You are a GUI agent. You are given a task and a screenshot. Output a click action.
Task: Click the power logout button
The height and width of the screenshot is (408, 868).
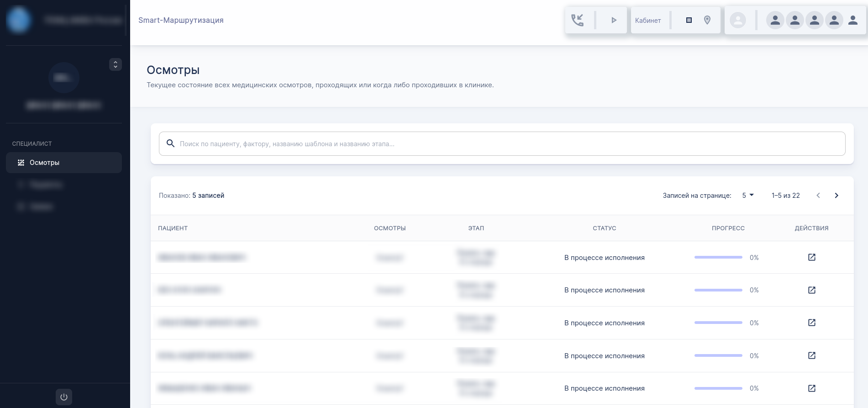pyautogui.click(x=64, y=397)
